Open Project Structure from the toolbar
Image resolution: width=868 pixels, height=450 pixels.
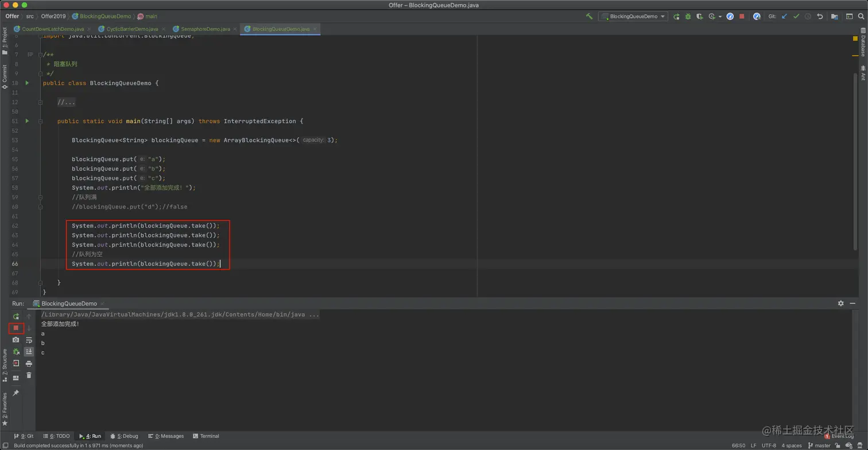[x=834, y=16]
